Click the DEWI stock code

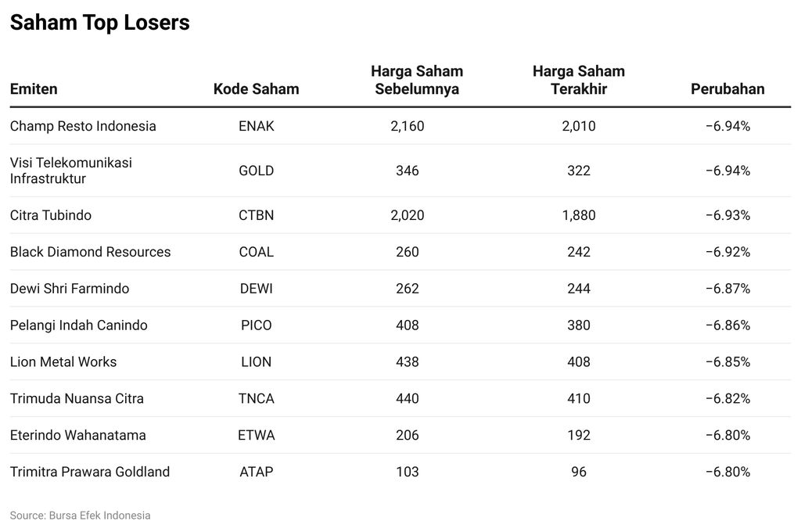coord(256,289)
